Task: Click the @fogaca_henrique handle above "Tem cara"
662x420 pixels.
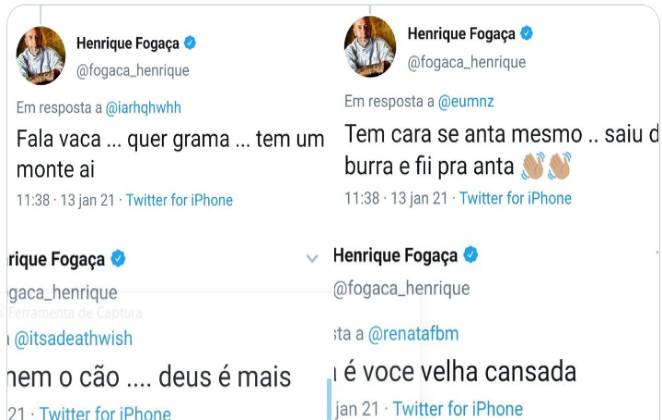Action: [x=465, y=63]
